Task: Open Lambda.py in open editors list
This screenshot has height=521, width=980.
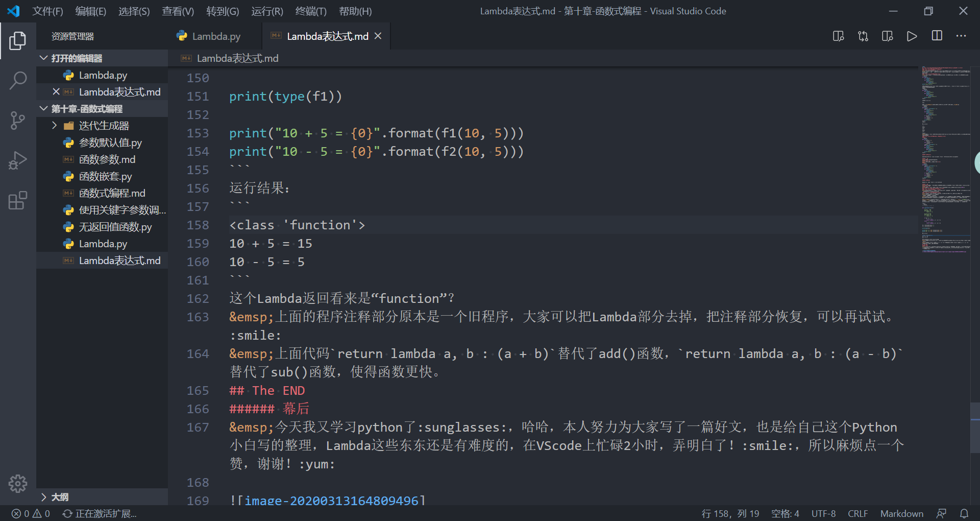Action: coord(102,75)
